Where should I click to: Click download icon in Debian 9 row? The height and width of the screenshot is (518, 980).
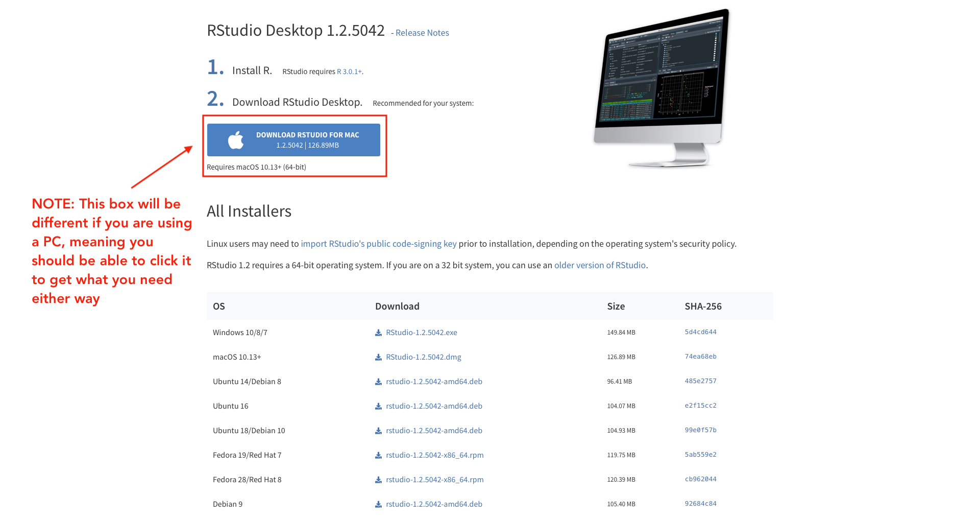379,504
